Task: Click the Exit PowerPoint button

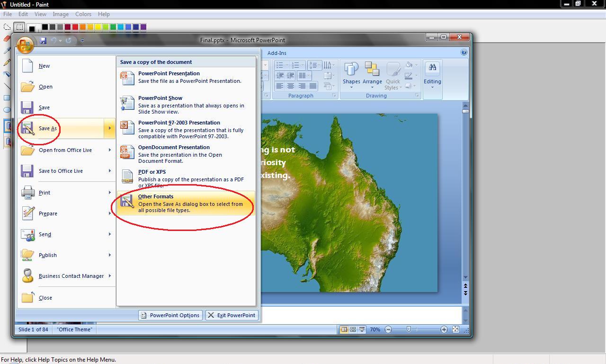Action: [x=232, y=315]
